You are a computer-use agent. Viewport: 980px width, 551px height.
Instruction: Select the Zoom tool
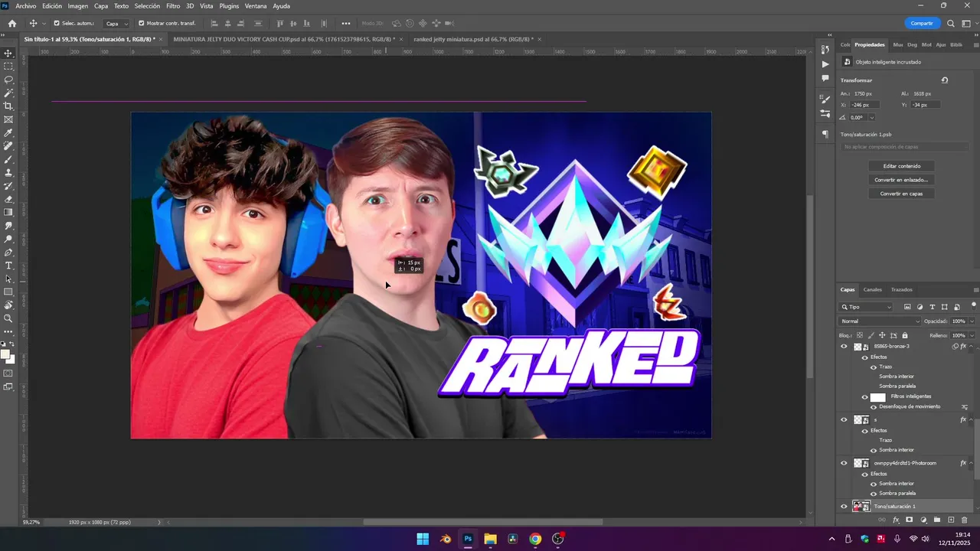8,318
